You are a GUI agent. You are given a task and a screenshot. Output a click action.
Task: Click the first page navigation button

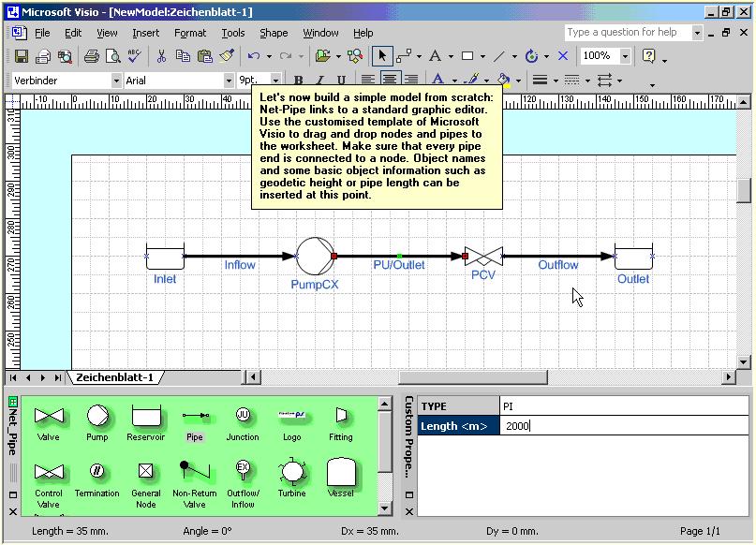[13, 377]
